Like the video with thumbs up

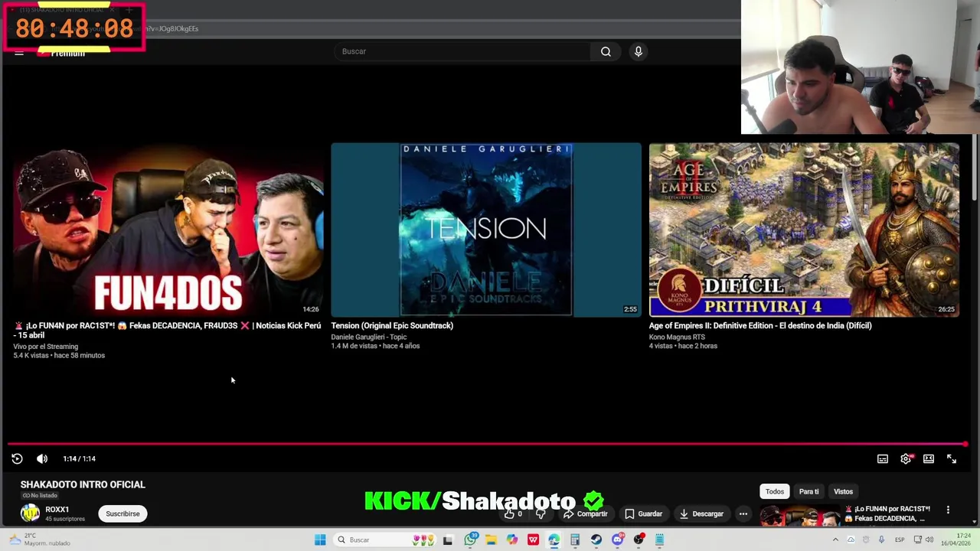[x=512, y=514]
